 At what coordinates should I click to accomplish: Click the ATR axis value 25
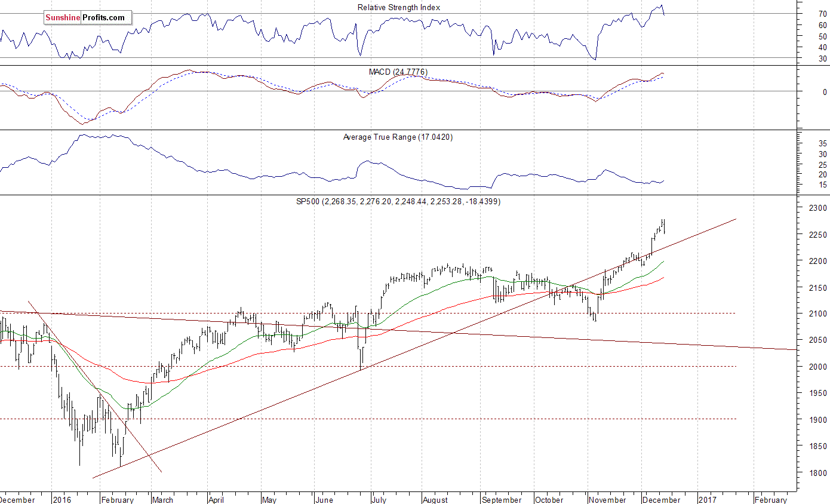coord(822,164)
